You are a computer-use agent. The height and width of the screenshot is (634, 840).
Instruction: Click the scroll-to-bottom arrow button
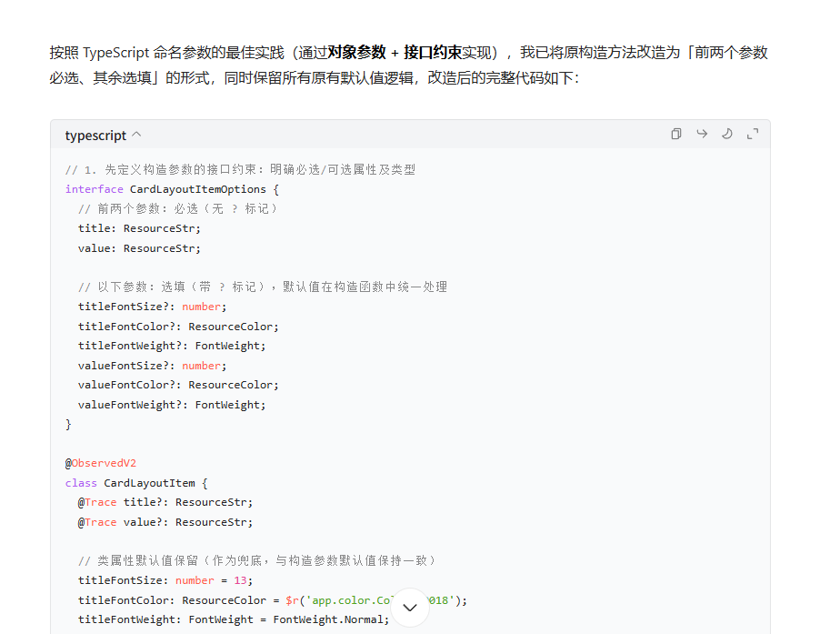tap(410, 608)
